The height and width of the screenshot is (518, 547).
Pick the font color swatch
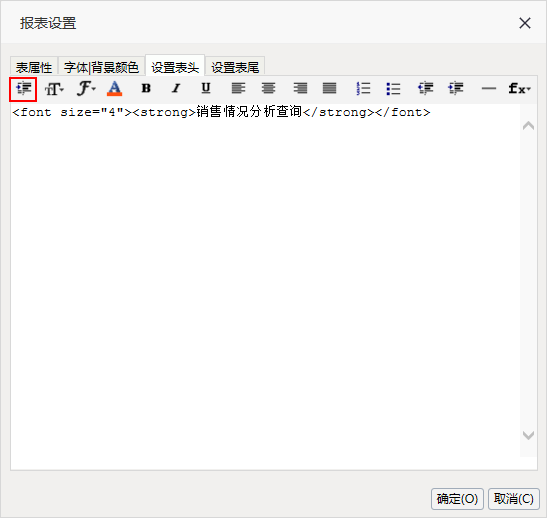(114, 88)
